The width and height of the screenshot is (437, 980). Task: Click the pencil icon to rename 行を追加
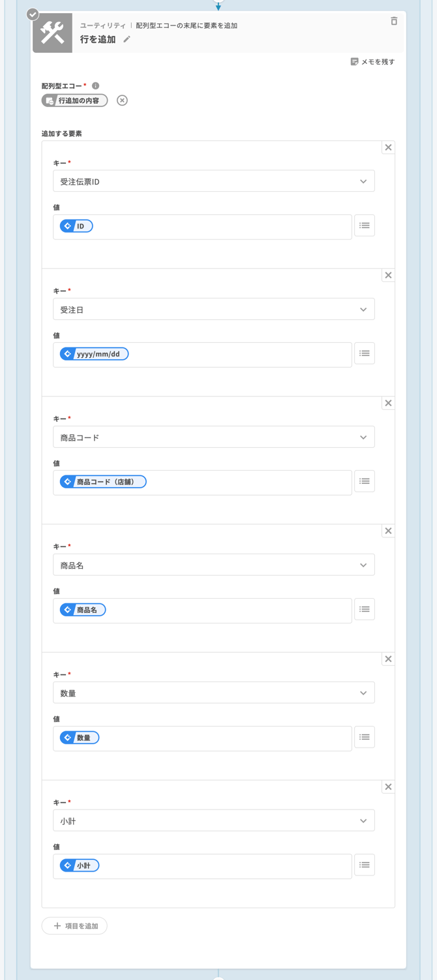point(127,40)
